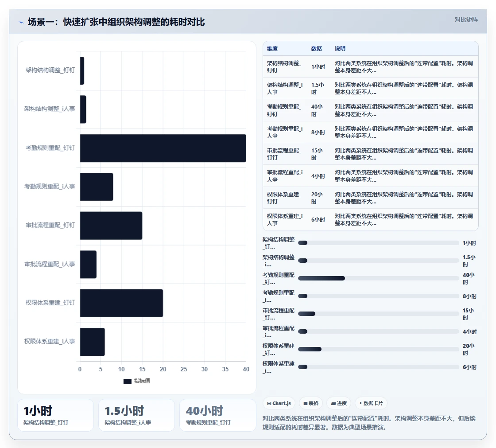Click the 架构结构调整_钉钉 chart bar
Viewport: 496px width, 448px height.
pos(82,70)
